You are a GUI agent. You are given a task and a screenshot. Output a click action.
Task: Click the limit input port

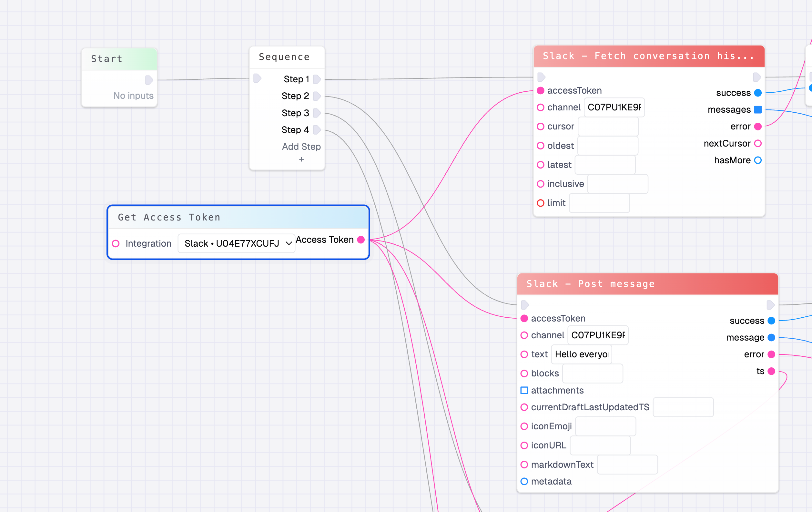click(x=541, y=203)
